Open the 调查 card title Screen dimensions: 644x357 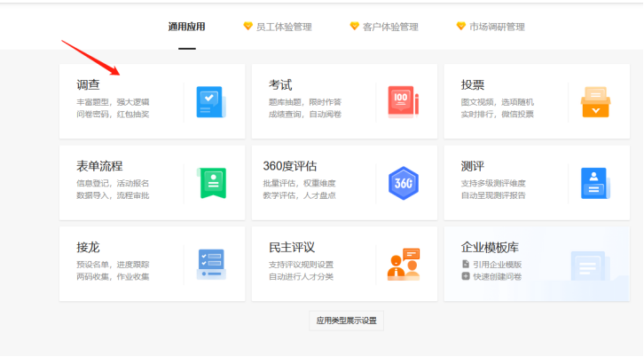[88, 84]
